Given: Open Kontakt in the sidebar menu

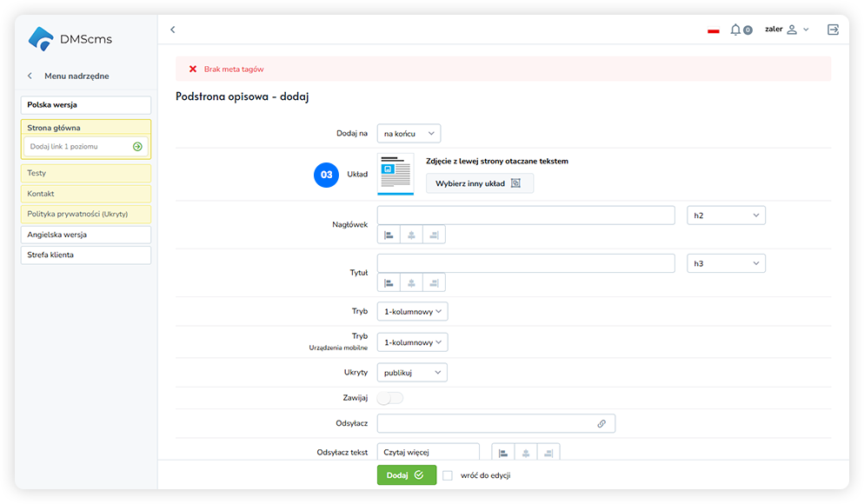Looking at the screenshot, I should click(x=85, y=194).
